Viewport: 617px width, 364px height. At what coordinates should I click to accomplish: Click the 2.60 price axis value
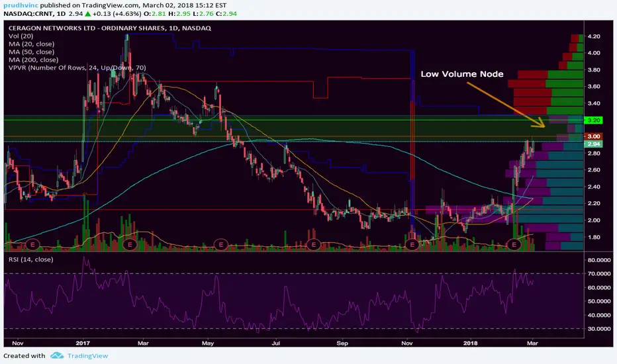[594, 170]
